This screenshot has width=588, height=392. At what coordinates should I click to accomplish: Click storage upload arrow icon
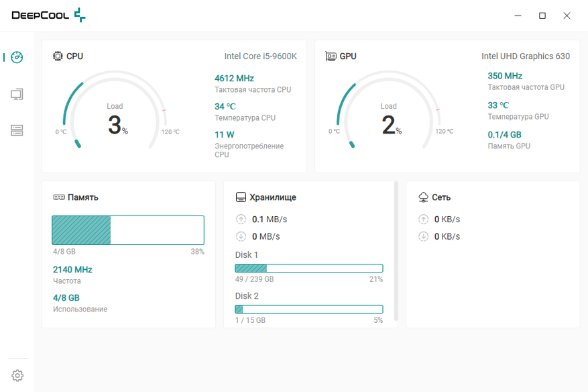[241, 219]
